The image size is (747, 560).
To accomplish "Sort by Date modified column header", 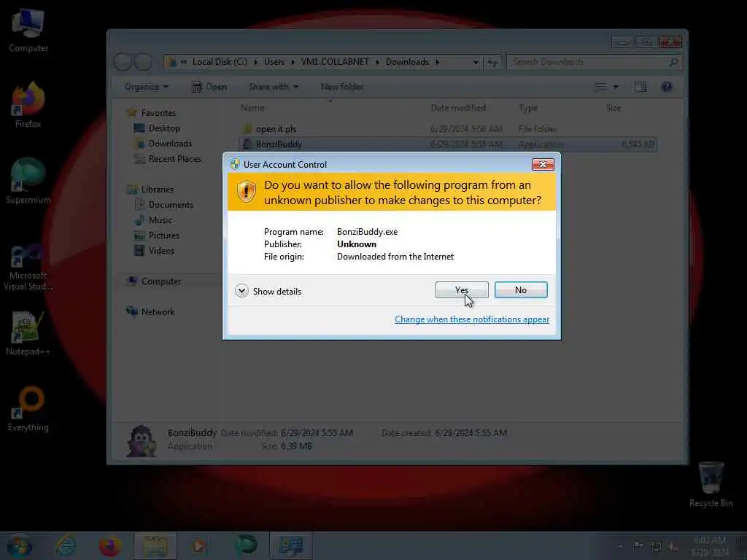I will pyautogui.click(x=458, y=108).
